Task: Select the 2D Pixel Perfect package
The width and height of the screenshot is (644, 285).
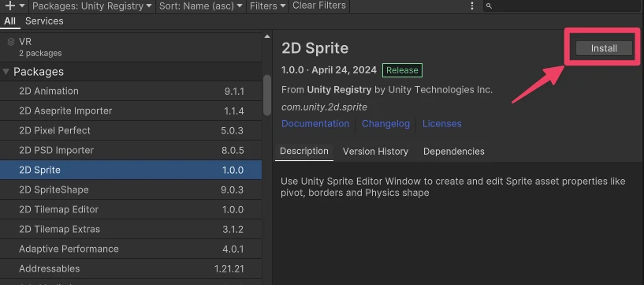Action: 131,130
